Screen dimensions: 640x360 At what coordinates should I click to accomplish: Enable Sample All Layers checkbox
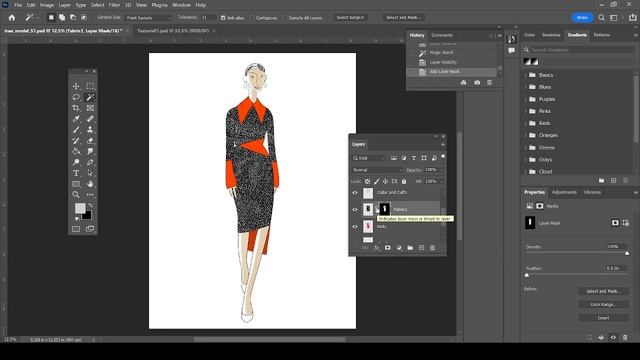click(x=285, y=18)
